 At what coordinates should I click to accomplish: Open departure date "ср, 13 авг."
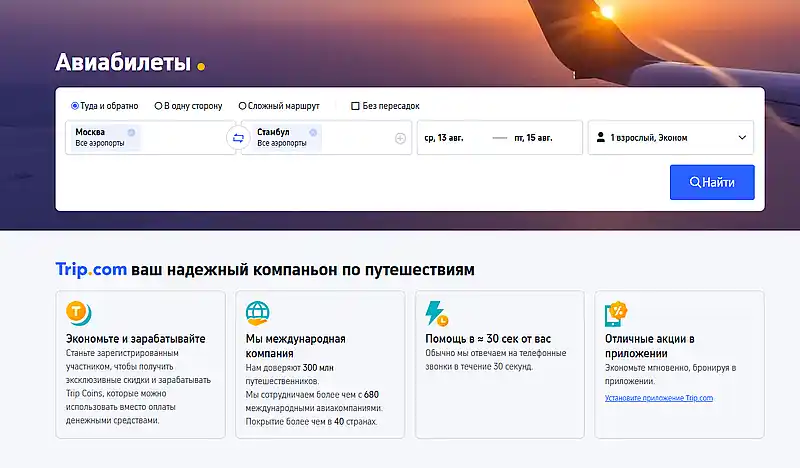pyautogui.click(x=444, y=138)
